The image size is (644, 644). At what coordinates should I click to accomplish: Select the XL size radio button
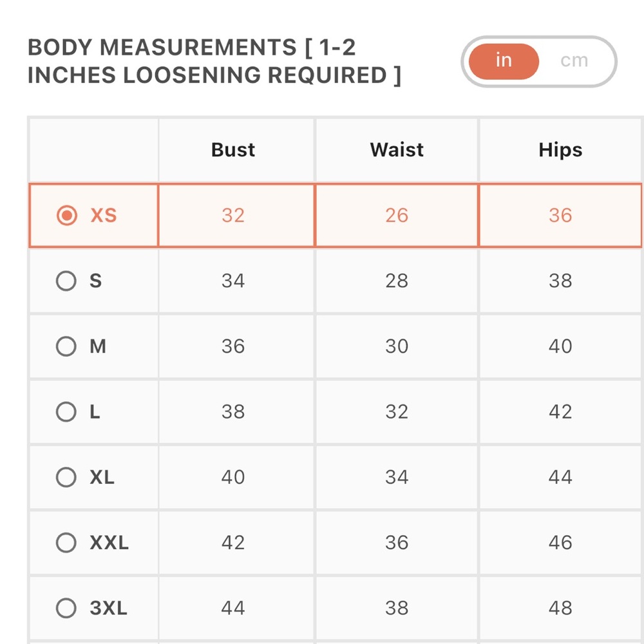point(66,477)
